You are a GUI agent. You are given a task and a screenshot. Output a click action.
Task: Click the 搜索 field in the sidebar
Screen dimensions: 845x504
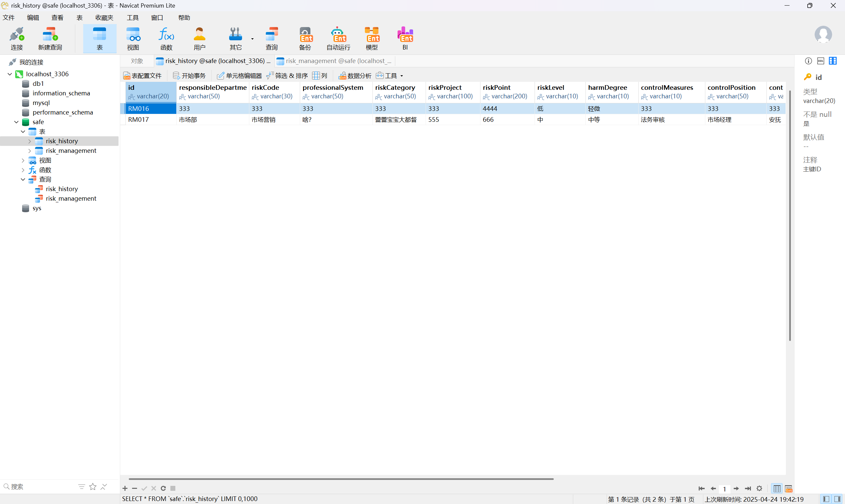37,486
